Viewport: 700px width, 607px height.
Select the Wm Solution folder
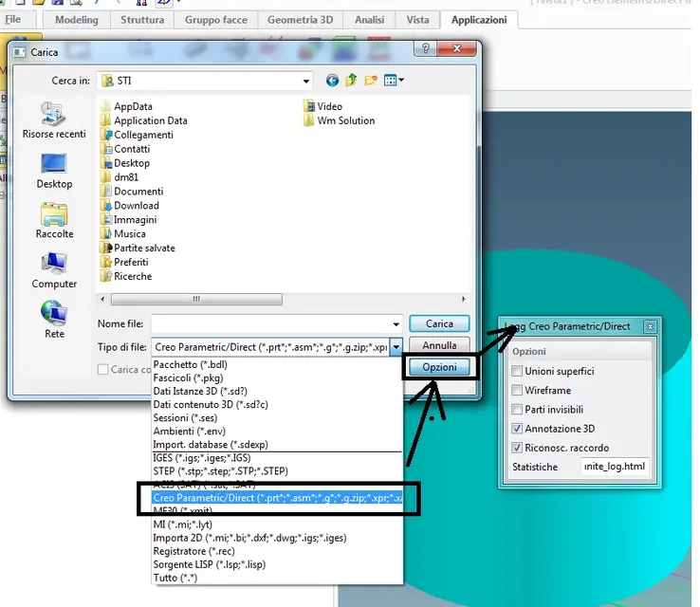pos(340,120)
